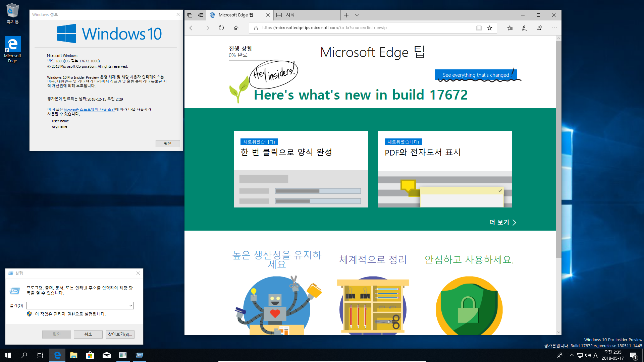Click scrollbar down arrow in Edge
This screenshot has width=644, height=362.
pyautogui.click(x=558, y=332)
